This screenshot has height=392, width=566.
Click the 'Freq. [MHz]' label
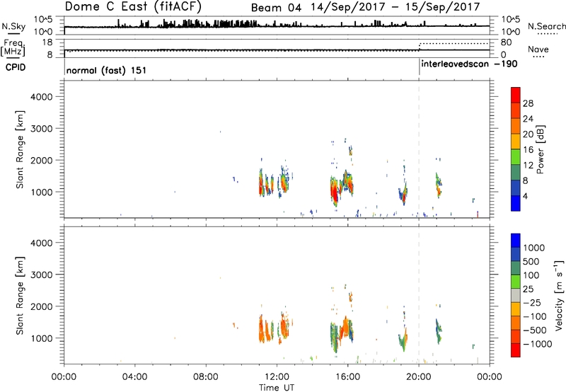pyautogui.click(x=13, y=48)
